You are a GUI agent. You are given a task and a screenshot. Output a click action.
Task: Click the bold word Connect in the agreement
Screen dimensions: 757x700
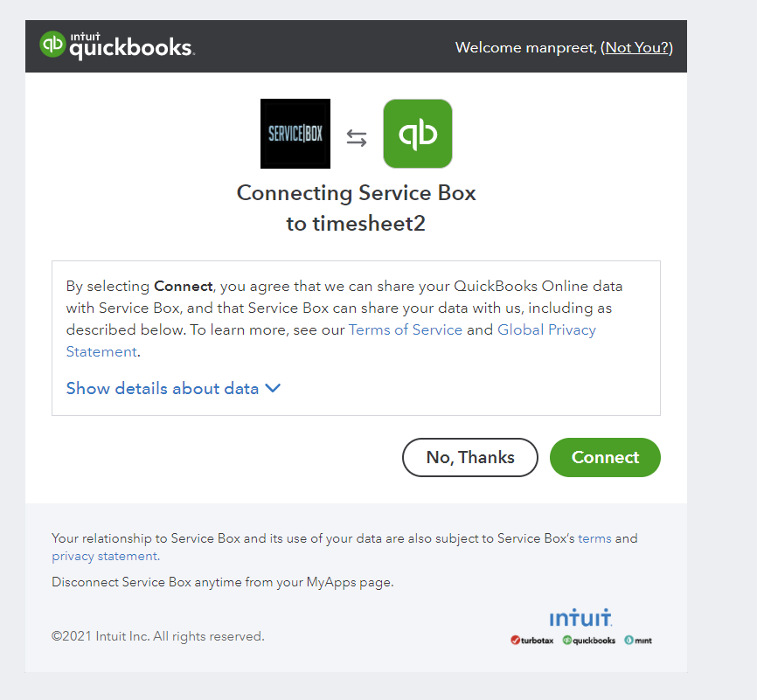point(184,287)
